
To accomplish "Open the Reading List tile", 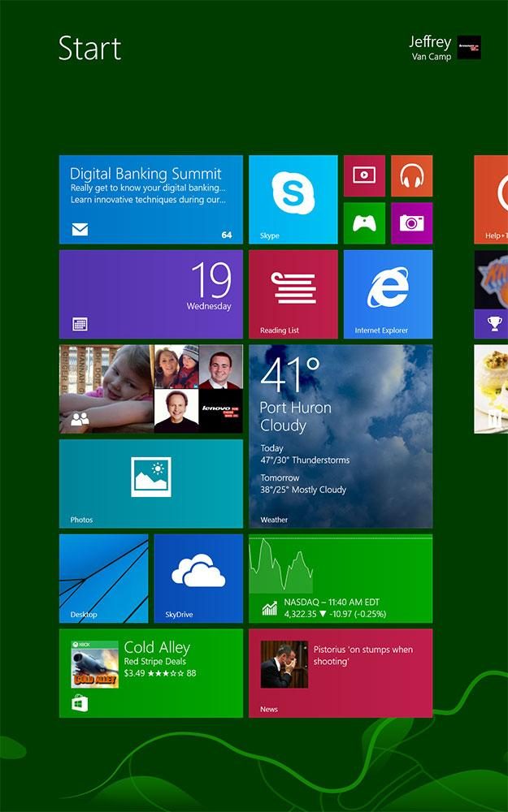I will [x=293, y=294].
